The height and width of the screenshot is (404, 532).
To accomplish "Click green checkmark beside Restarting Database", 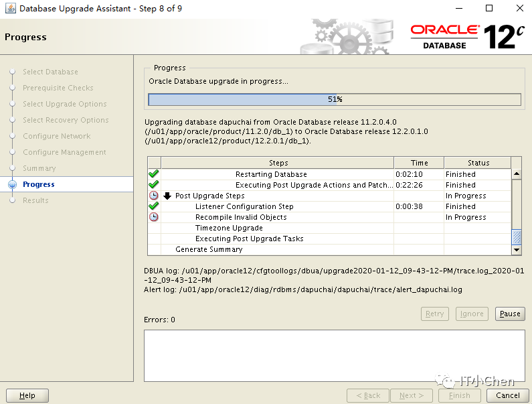I will 154,174.
